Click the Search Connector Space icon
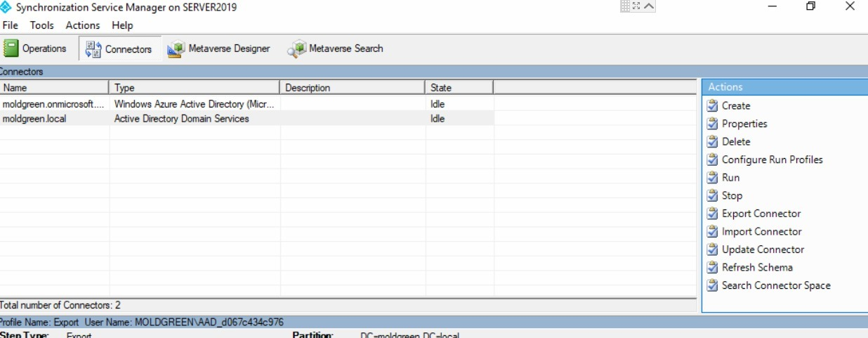Screen dimensions: 868x338 tap(712, 285)
